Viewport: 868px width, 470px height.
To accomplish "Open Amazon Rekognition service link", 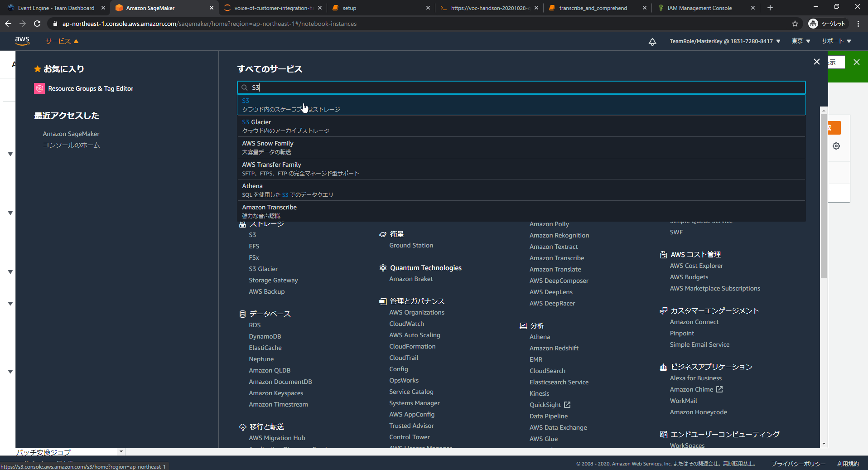I will tap(559, 235).
